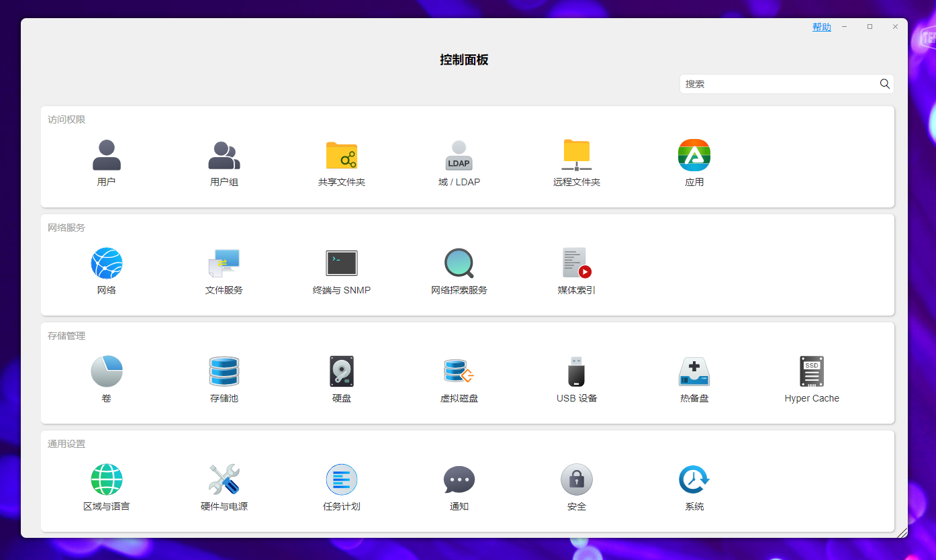
Task: Click the 帮助 help link
Action: click(822, 27)
